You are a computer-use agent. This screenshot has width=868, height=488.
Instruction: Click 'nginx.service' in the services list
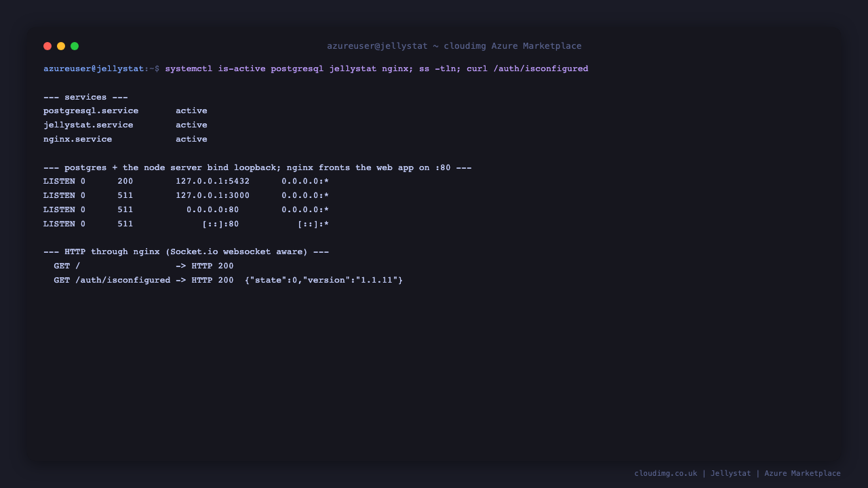tap(78, 139)
